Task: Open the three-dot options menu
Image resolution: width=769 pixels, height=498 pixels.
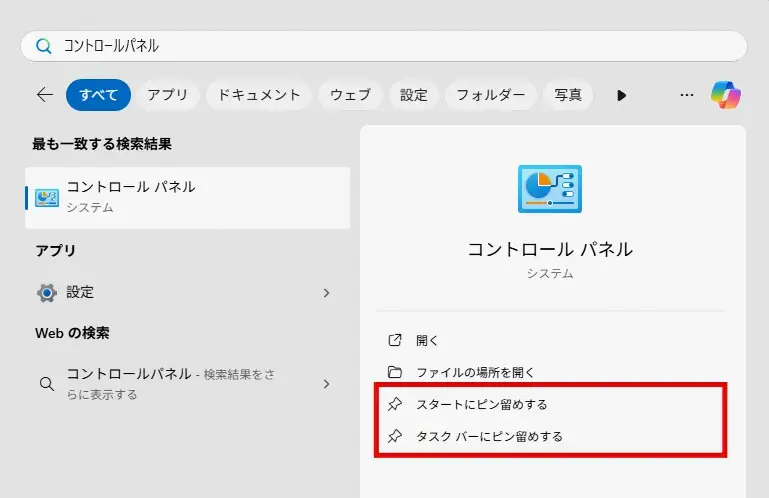Action: click(687, 95)
